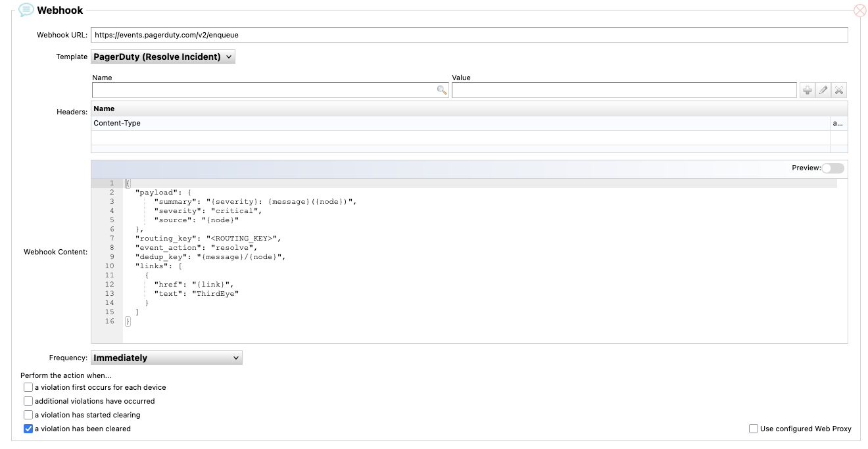Click line 4 "severity": "critical" in editor

(x=208, y=210)
